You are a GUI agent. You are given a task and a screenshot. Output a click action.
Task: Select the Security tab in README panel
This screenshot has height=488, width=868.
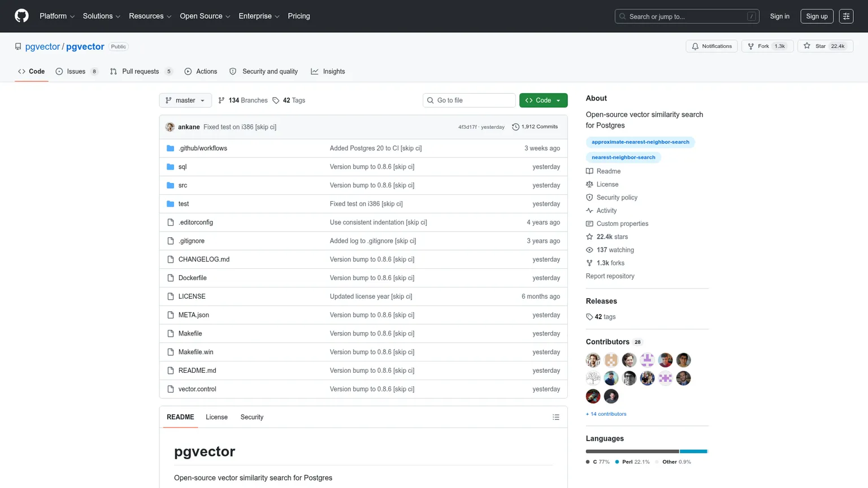252,417
